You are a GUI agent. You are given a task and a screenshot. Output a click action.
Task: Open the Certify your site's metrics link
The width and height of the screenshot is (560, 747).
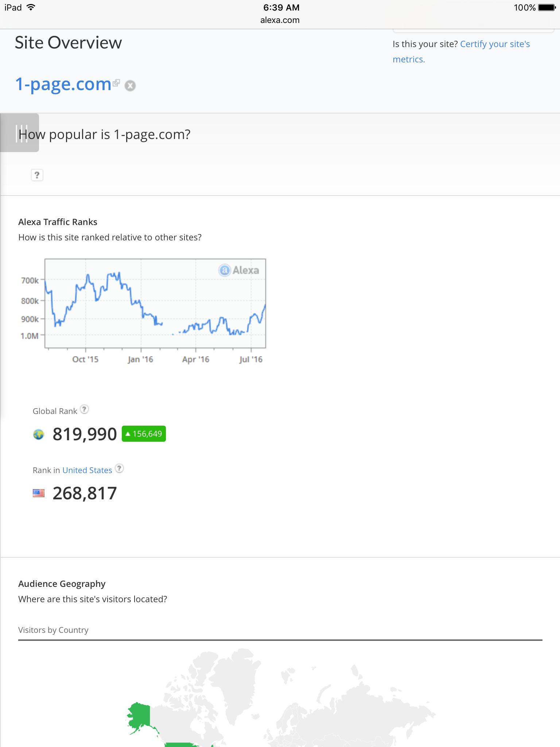point(461,51)
